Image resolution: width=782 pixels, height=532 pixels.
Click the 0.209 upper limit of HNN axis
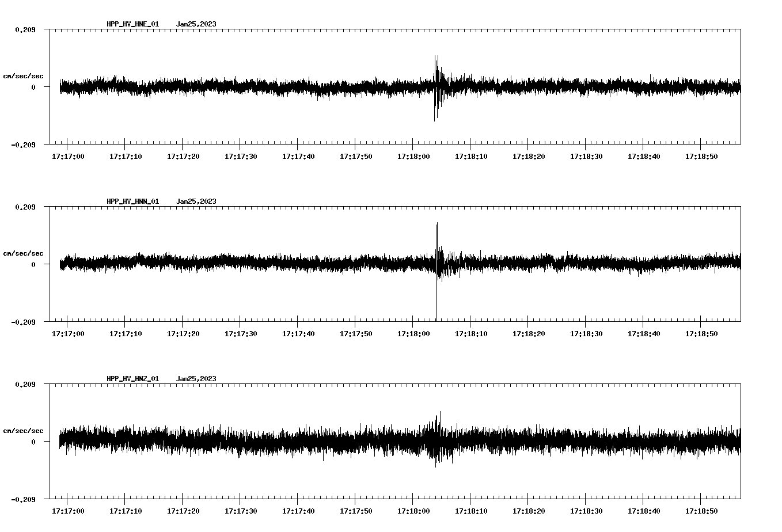coord(25,207)
